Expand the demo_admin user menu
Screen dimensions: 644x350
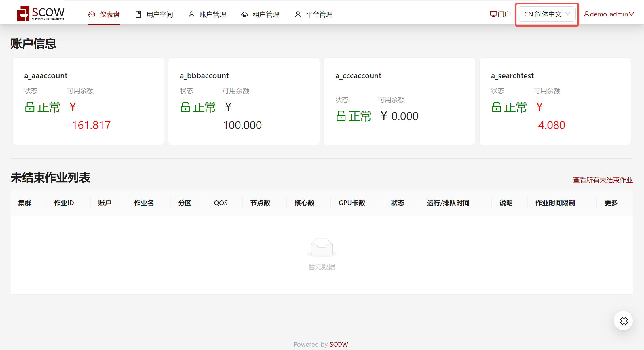pos(609,14)
